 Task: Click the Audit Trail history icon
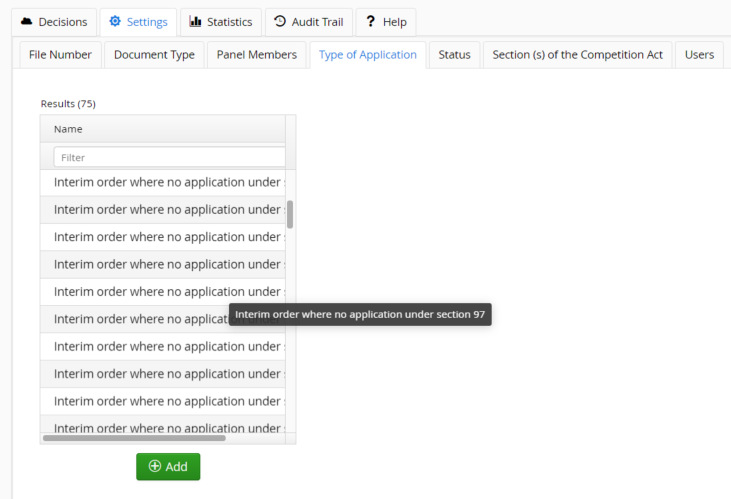pyautogui.click(x=280, y=22)
